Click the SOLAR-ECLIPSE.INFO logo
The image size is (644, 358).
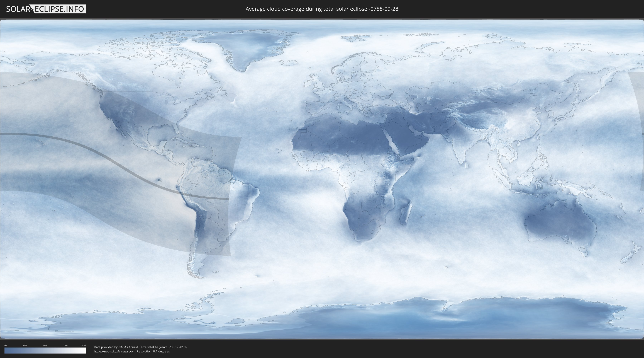click(46, 9)
